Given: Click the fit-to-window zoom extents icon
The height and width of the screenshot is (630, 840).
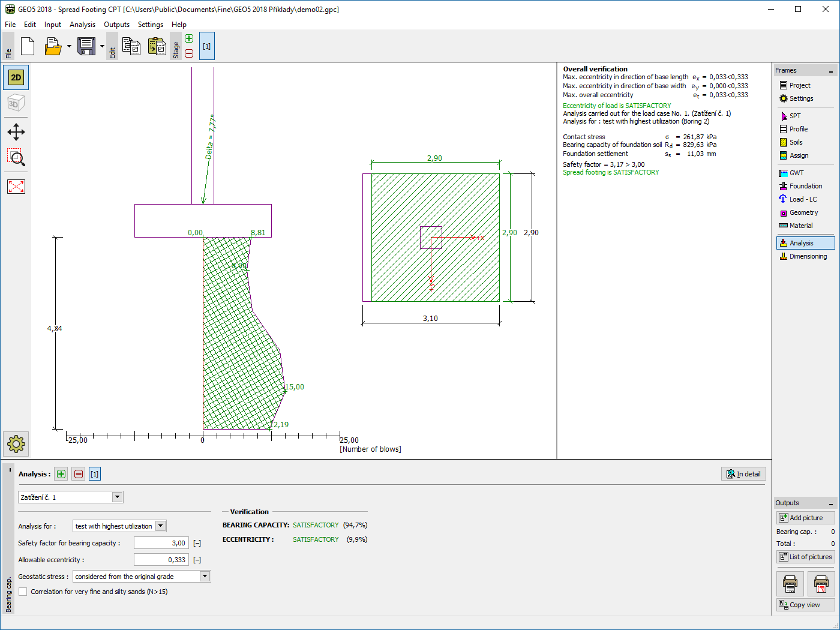Looking at the screenshot, I should [x=16, y=187].
